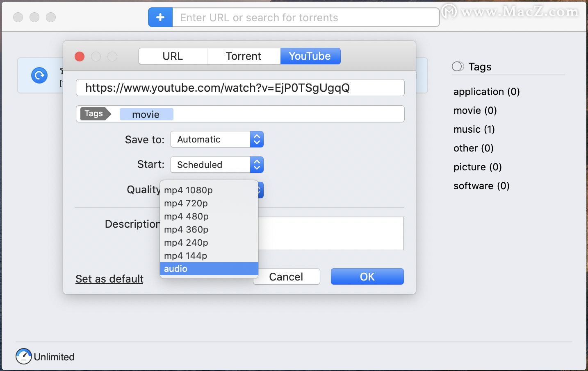Filter by music (1) tag
The width and height of the screenshot is (588, 371).
click(474, 129)
